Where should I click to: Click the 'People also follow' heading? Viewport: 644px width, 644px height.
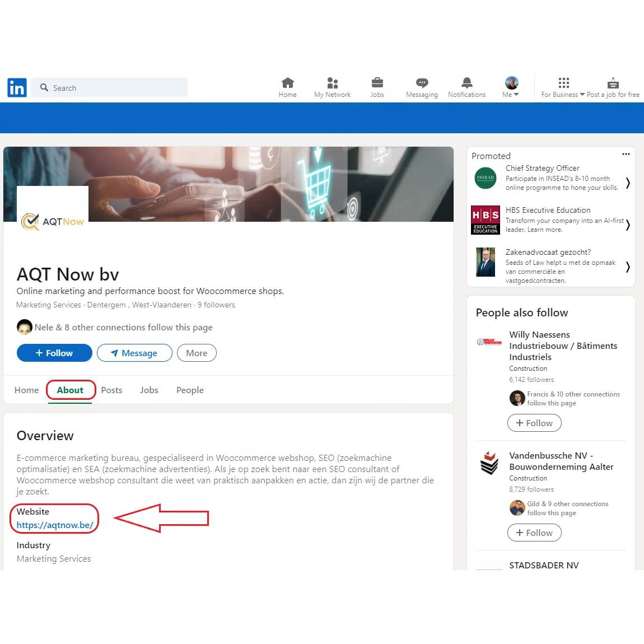pyautogui.click(x=521, y=312)
